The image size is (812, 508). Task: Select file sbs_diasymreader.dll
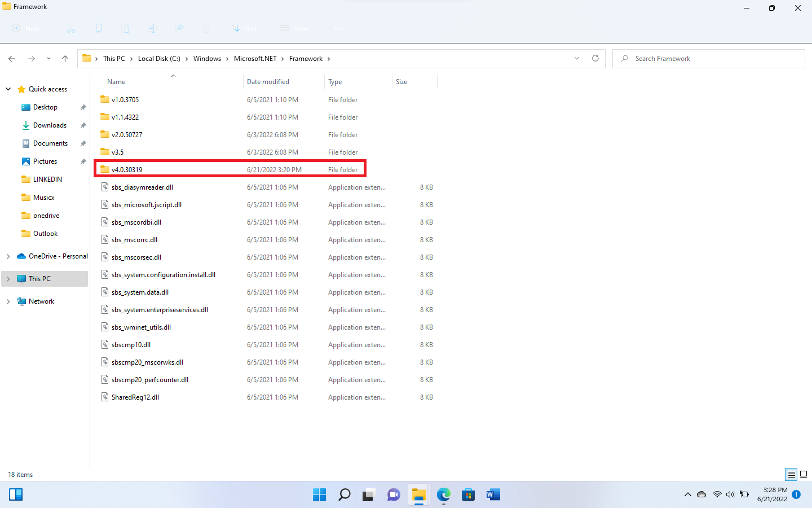[142, 187]
